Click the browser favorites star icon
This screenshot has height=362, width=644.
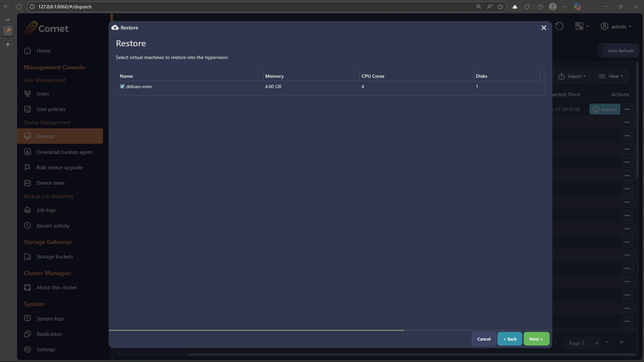point(500,7)
